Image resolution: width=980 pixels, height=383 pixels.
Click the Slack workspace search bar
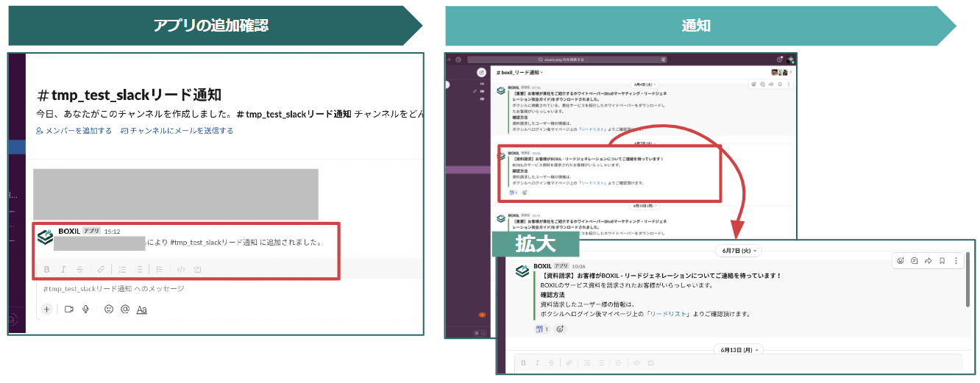pyautogui.click(x=567, y=60)
